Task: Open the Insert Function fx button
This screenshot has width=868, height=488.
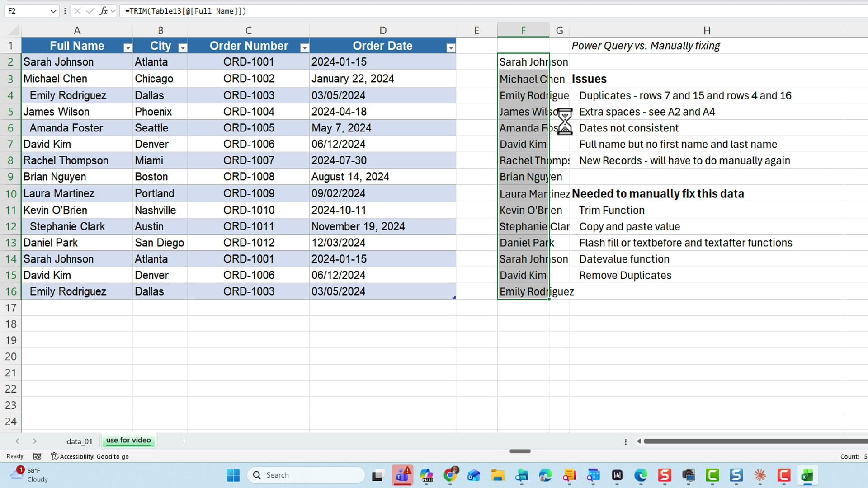Action: (x=104, y=11)
